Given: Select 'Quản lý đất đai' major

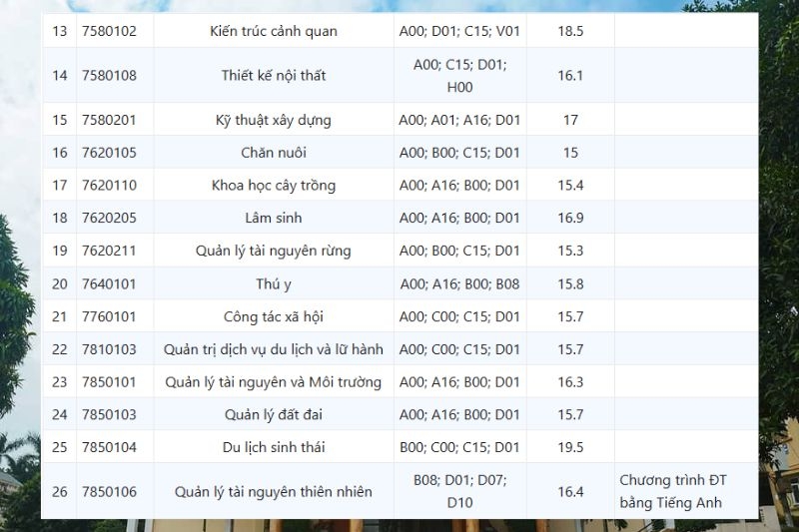Looking at the screenshot, I should 274,415.
